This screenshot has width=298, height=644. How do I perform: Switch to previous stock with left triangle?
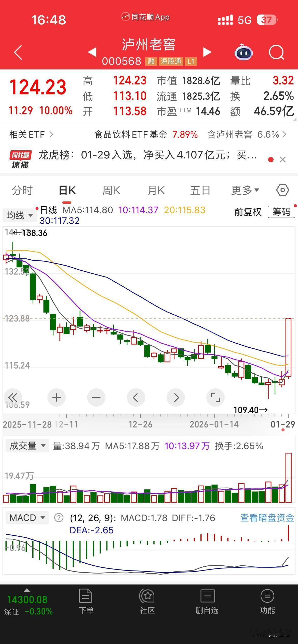click(92, 52)
